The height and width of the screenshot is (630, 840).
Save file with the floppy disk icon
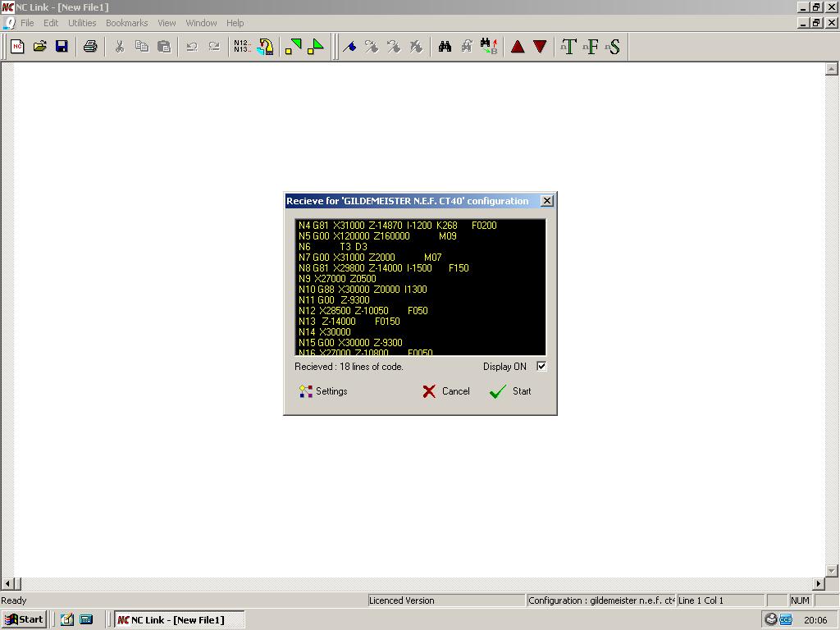62,47
